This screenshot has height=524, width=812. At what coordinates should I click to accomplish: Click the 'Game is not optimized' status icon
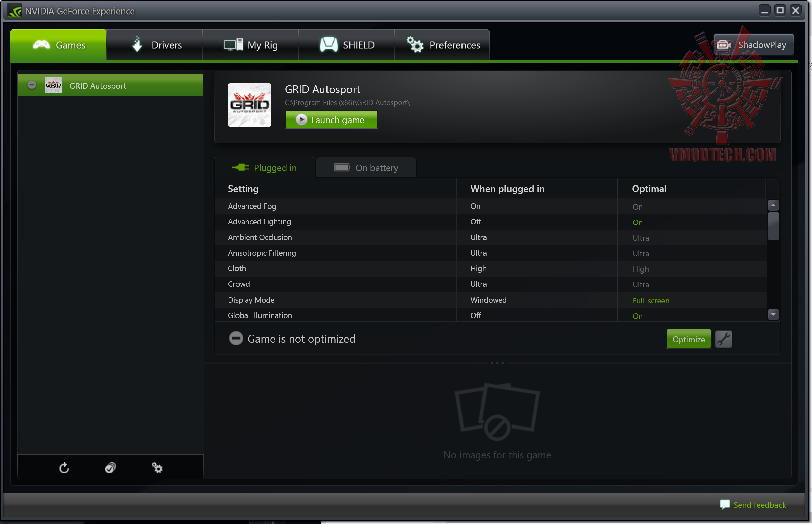coord(236,339)
